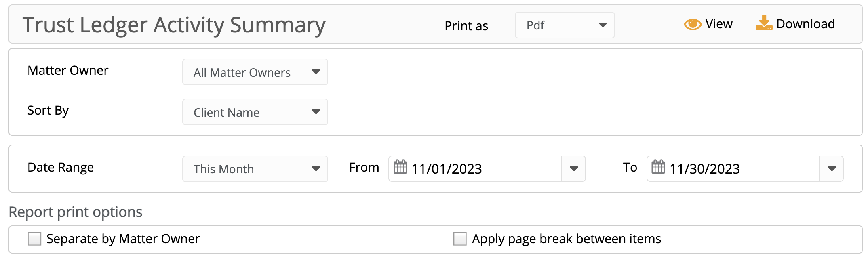Click the Report print options heading
Image resolution: width=868 pixels, height=269 pixels.
pyautogui.click(x=76, y=212)
